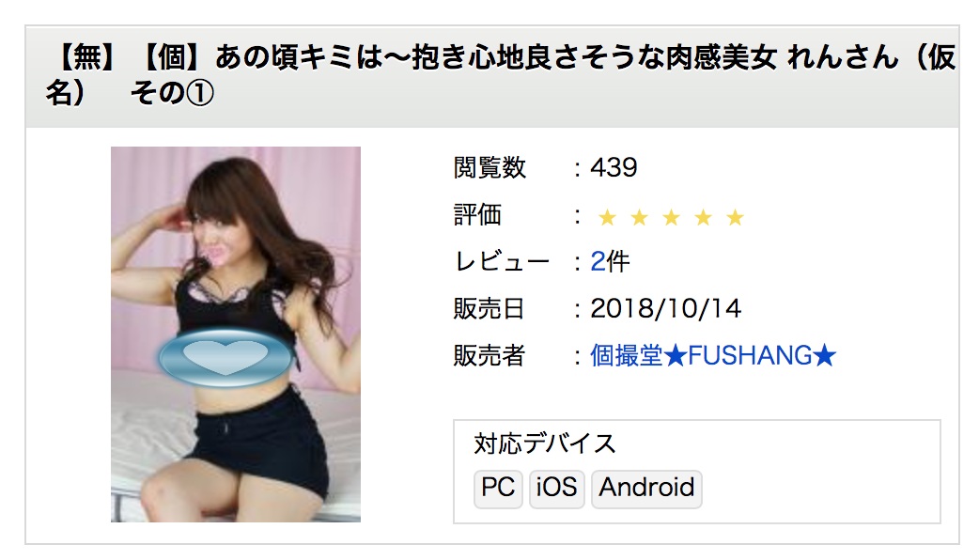
Task: Click the 対応デバイス section label
Action: [545, 443]
